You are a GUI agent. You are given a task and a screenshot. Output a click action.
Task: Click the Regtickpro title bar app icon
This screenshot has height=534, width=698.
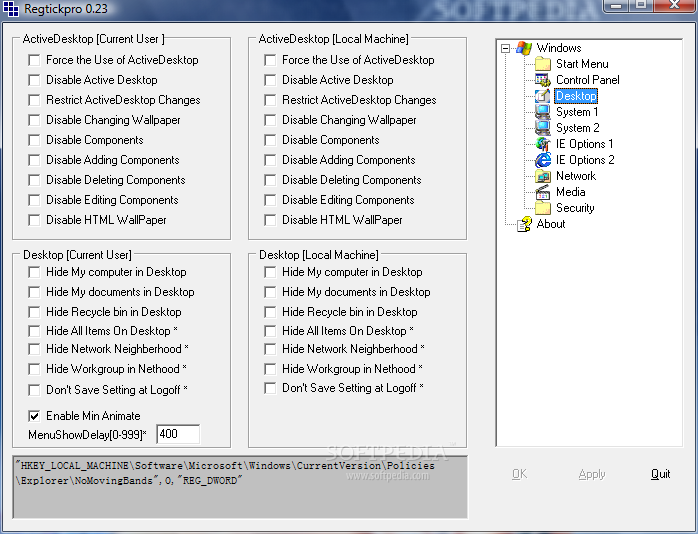tap(11, 8)
